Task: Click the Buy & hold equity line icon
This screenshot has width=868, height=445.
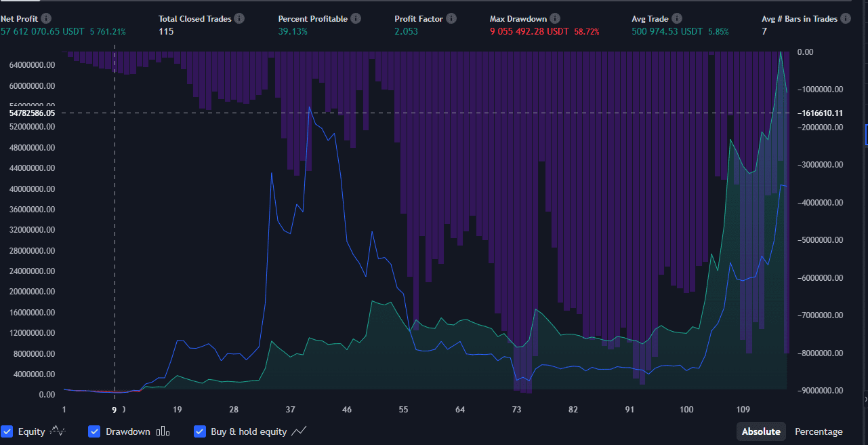Action: point(299,431)
